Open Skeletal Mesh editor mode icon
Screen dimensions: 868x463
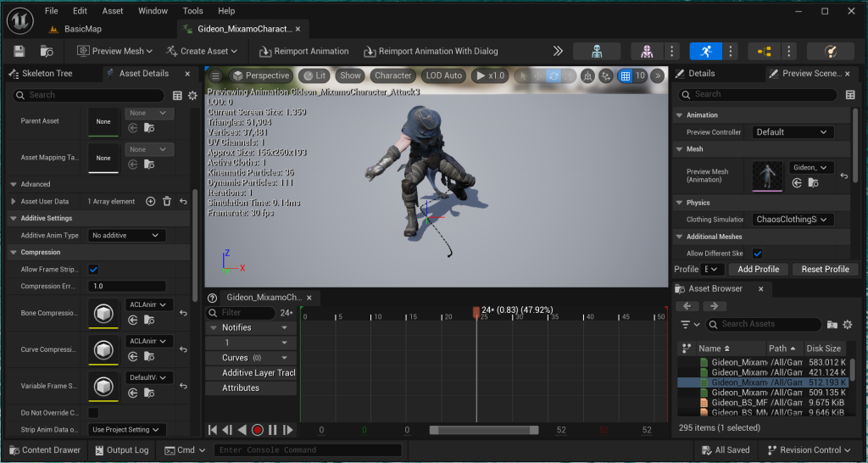point(647,51)
